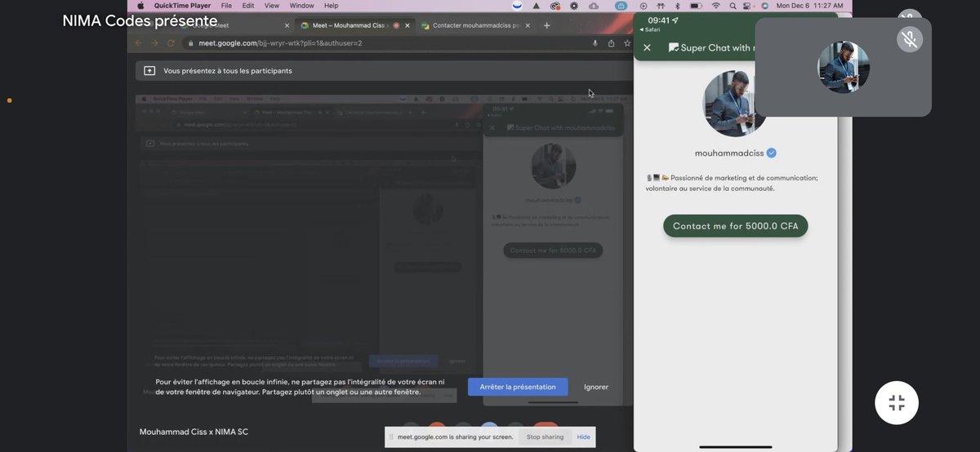Click the Bluetooth icon in menu bar
Screen dimensions: 980x452
point(678,6)
